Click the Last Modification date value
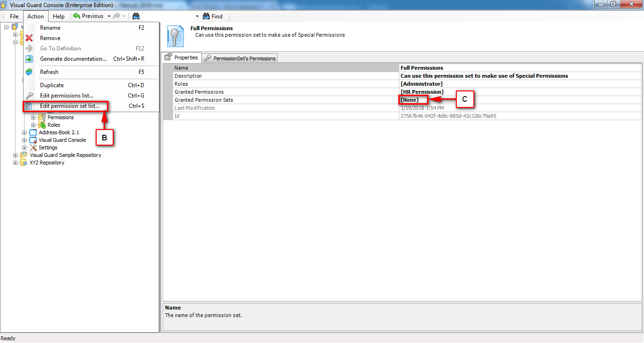644x343 pixels. (422, 108)
